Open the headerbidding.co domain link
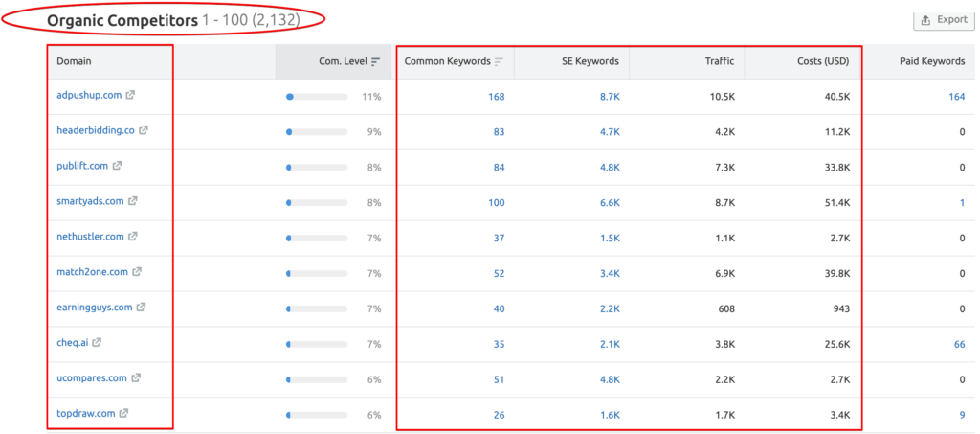Screen dimensions: 980x434 pyautogui.click(x=96, y=130)
